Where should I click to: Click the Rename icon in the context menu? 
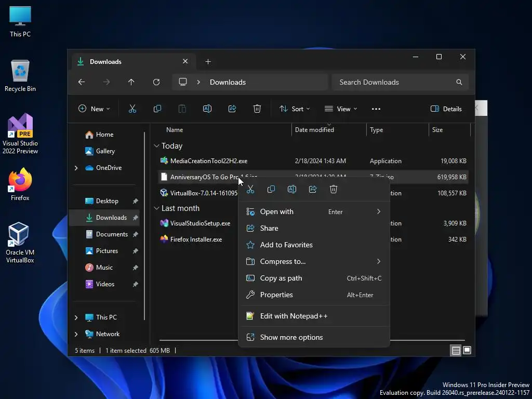(x=292, y=189)
